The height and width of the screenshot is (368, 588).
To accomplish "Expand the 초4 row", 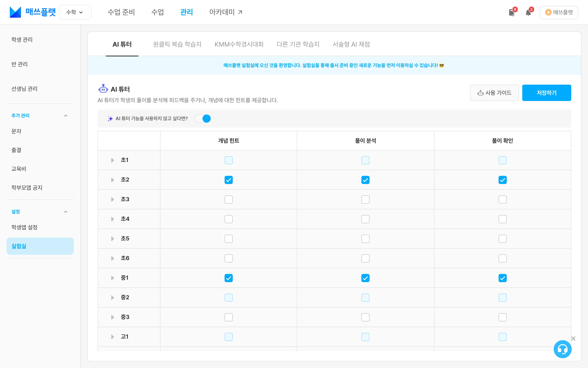I will 112,219.
